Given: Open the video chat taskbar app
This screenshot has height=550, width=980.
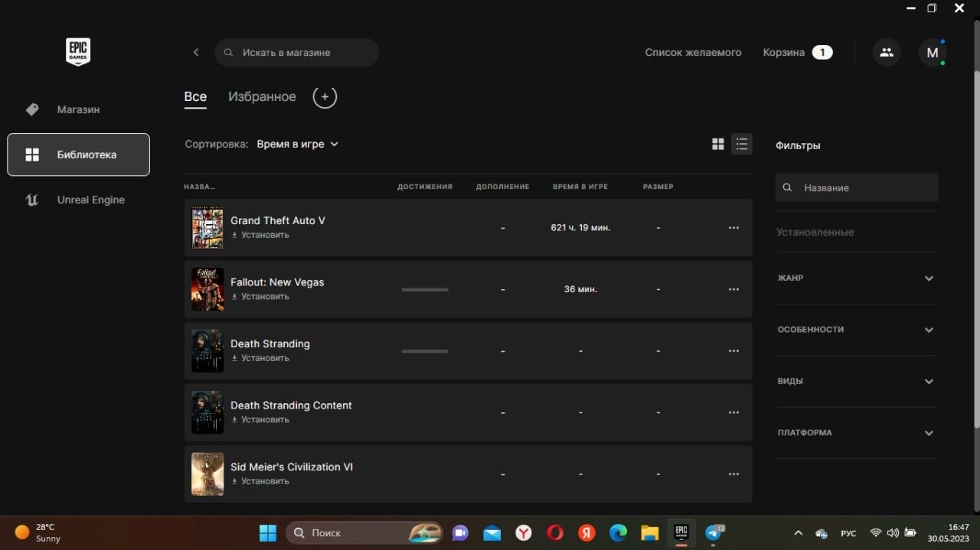Looking at the screenshot, I should tap(460, 532).
